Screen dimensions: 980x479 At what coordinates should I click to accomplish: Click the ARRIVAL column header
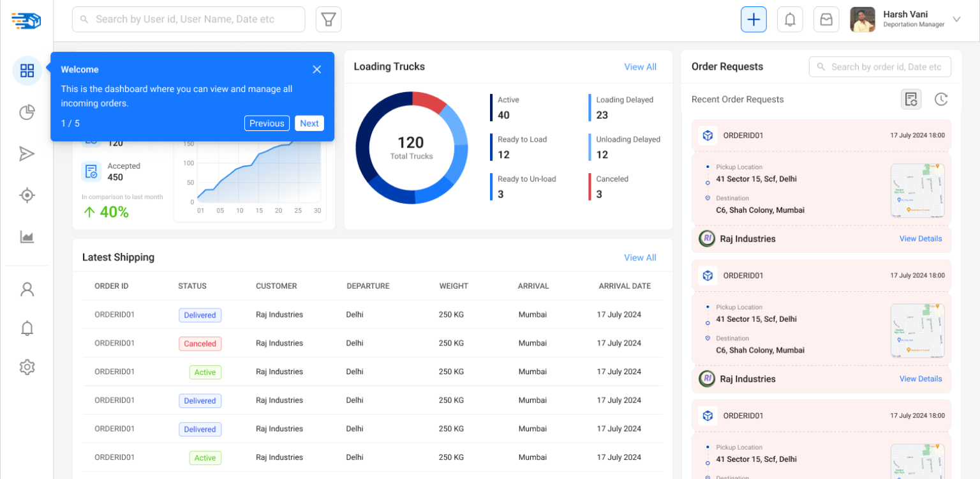533,286
